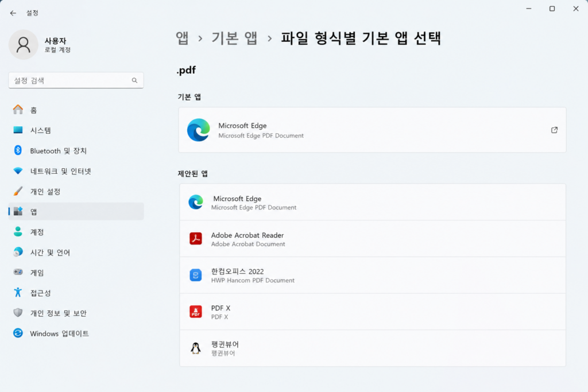Viewport: 588px width, 392px height.
Task: Click the 로컬 계정 label
Action: 58,50
